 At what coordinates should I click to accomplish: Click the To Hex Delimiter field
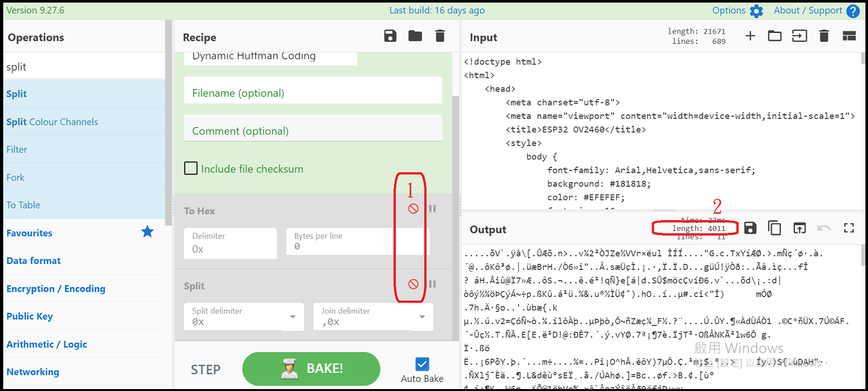tap(231, 243)
